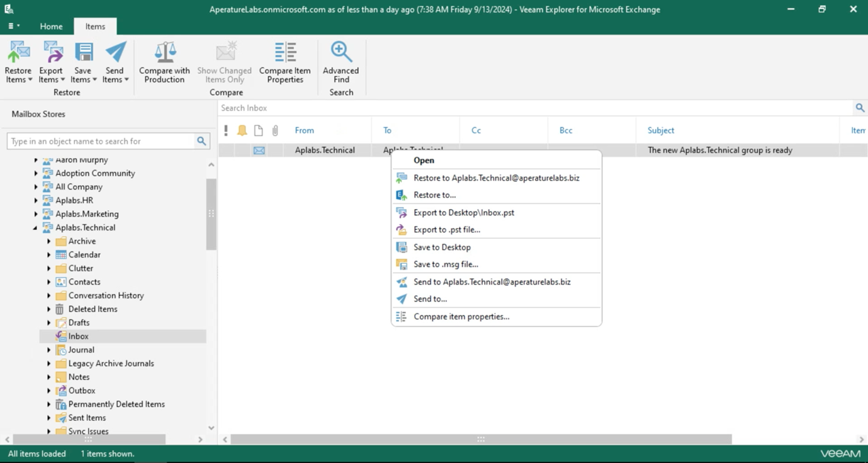This screenshot has width=868, height=463.
Task: Open the Restore Items ribbon button
Action: [18, 62]
